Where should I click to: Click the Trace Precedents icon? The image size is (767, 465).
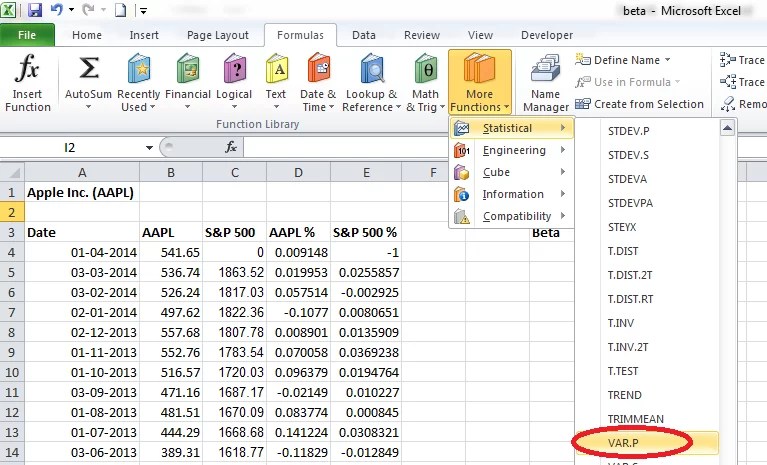pos(727,60)
